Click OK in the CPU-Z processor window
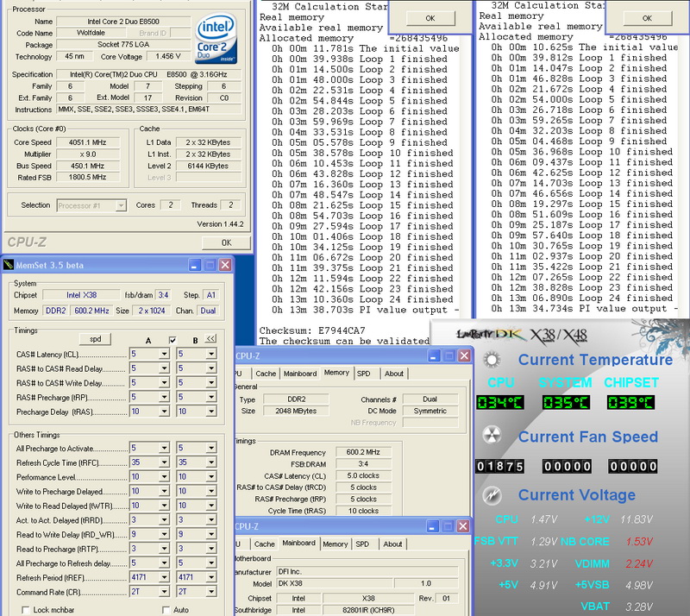 coord(226,242)
